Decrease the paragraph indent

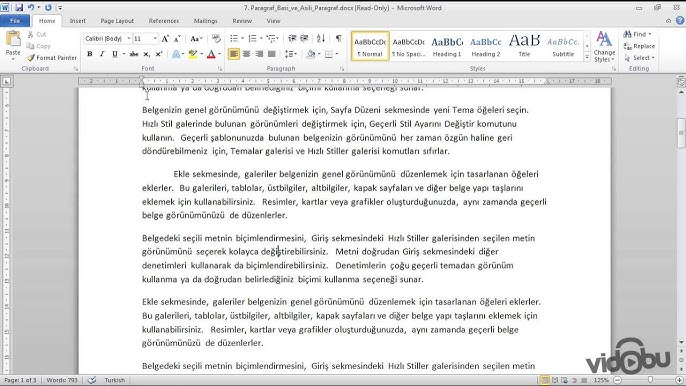coord(292,39)
